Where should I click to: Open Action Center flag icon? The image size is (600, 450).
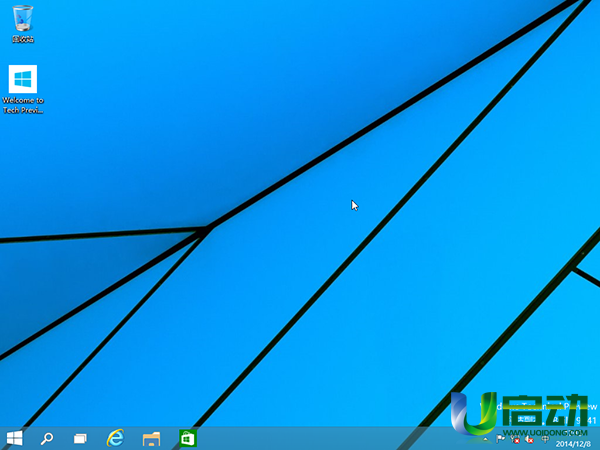click(x=500, y=439)
